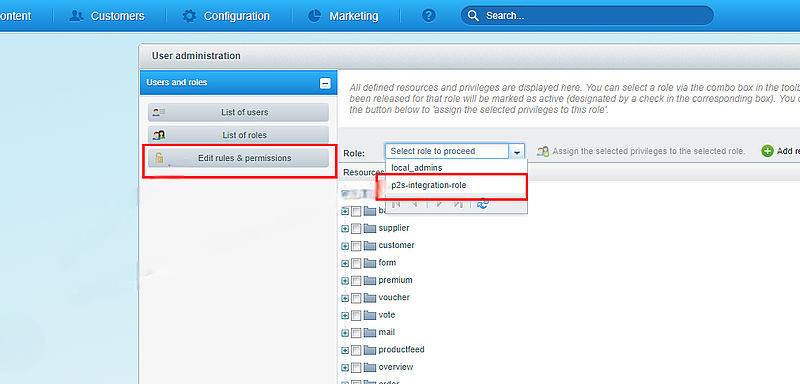Expand the vote tree node
This screenshot has width=800, height=384.
tap(345, 315)
